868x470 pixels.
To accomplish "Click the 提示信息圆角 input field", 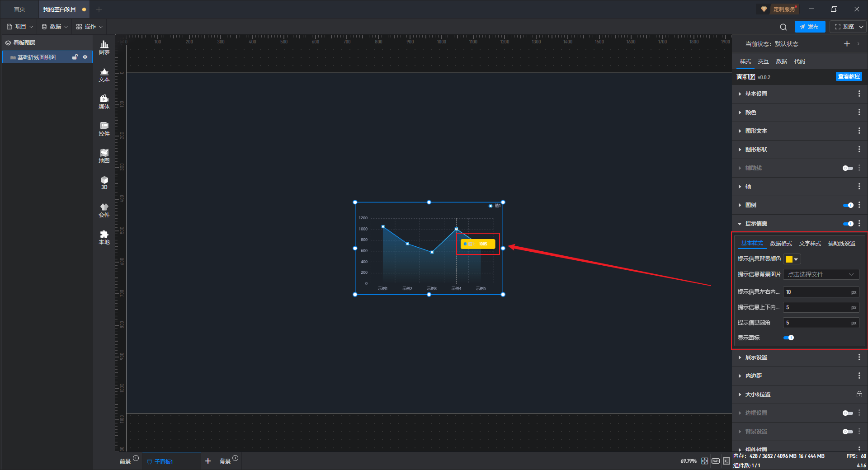I will click(821, 323).
